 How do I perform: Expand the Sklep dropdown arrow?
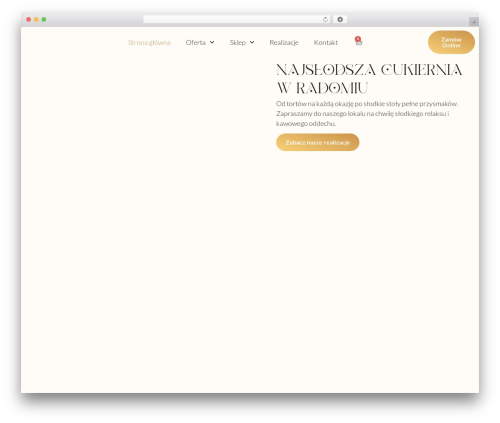pos(252,42)
